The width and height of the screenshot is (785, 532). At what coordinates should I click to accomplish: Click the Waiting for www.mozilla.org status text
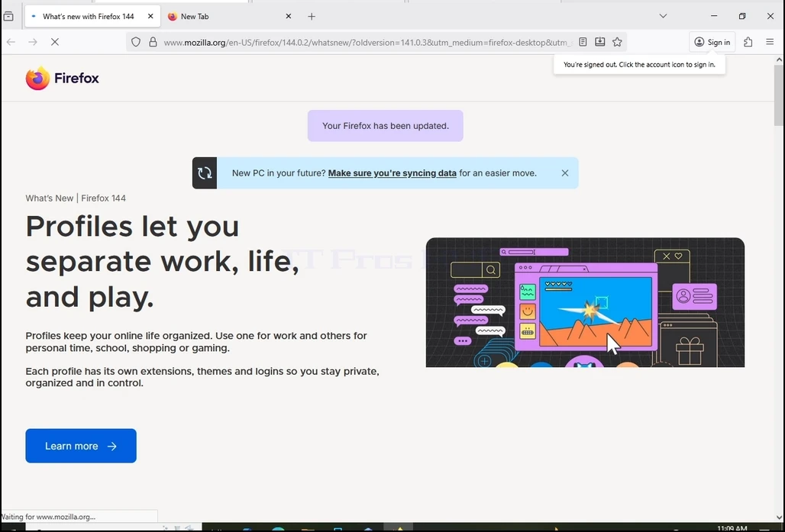tap(48, 517)
